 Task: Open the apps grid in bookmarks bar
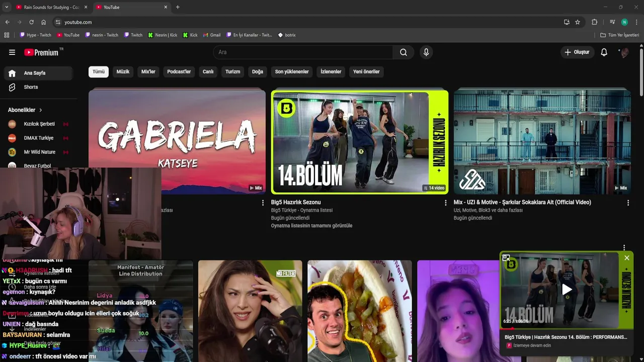click(7, 35)
